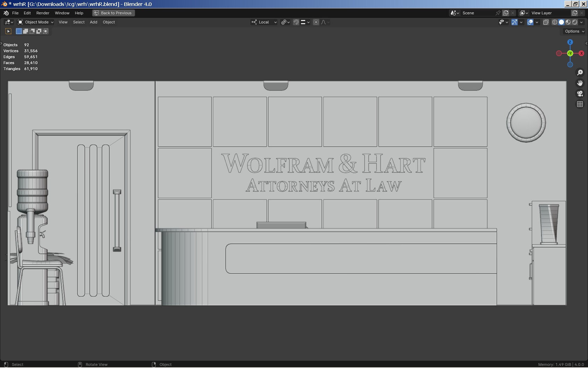Switch to Rendered viewport shading
This screenshot has height=368, width=588.
coord(575,22)
